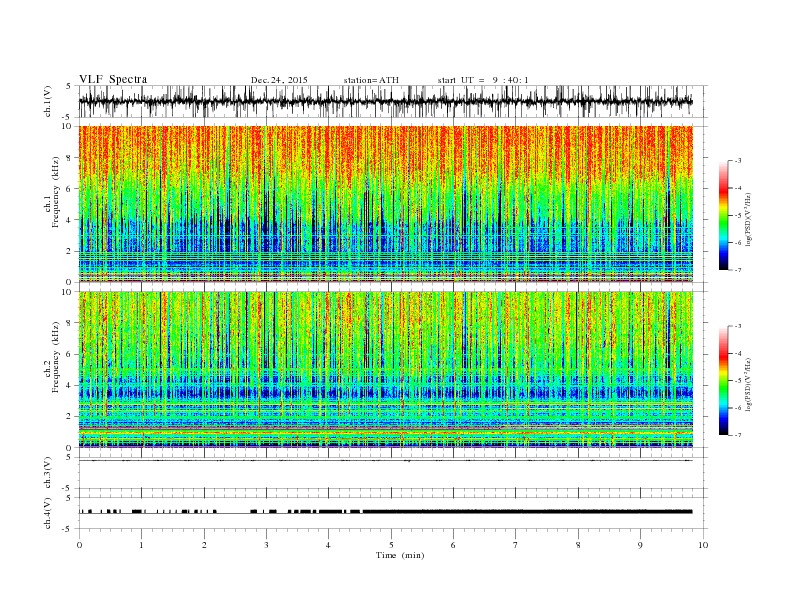Click the ch.1 "Frequency (kHz)" axis label
The width and height of the screenshot is (792, 612).
[x=56, y=192]
